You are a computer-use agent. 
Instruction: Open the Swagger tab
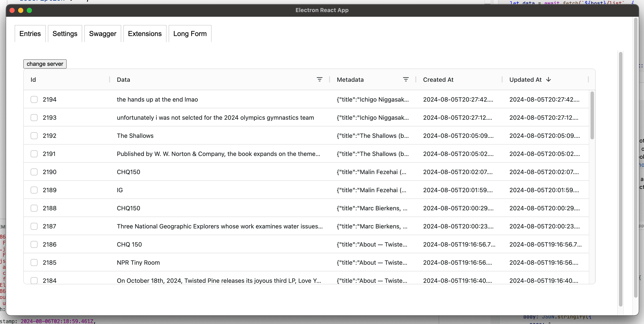coord(102,34)
